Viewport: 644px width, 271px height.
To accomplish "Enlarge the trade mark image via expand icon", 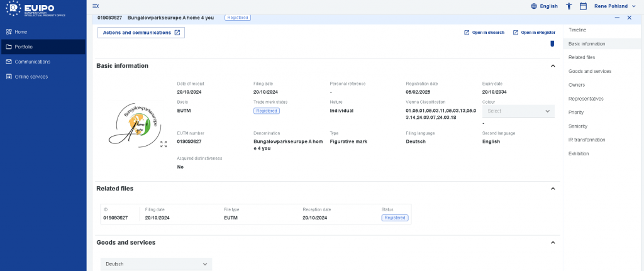I will click(x=164, y=144).
